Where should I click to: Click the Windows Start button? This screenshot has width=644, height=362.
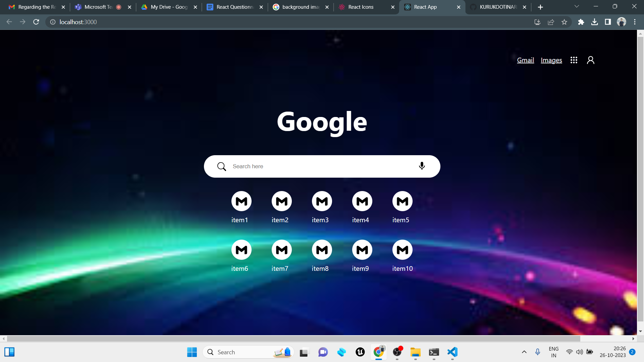192,352
